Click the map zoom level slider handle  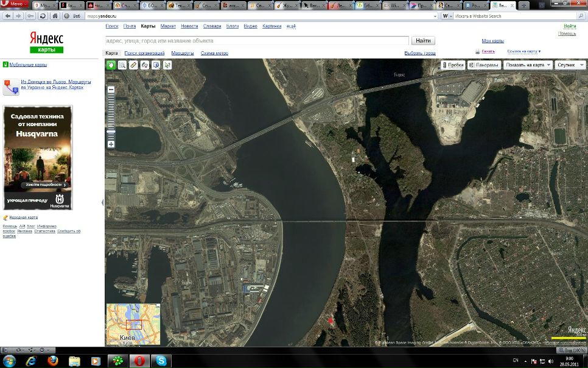pos(111,131)
